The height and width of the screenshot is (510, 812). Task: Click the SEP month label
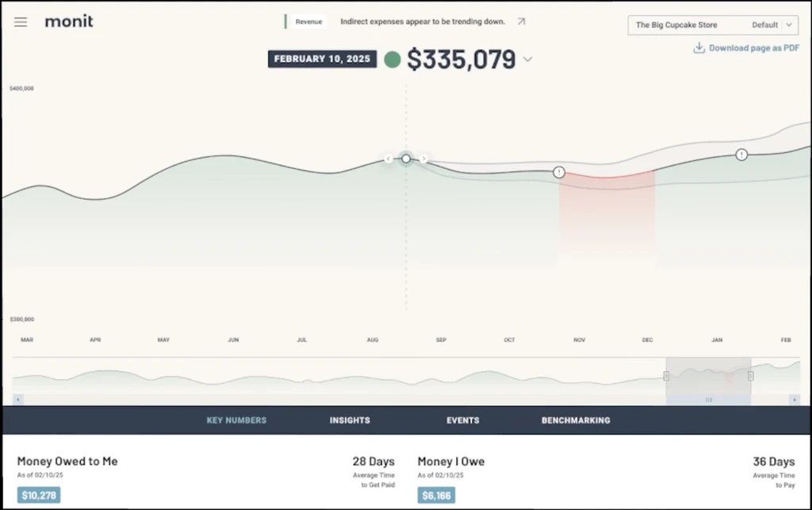coord(441,340)
